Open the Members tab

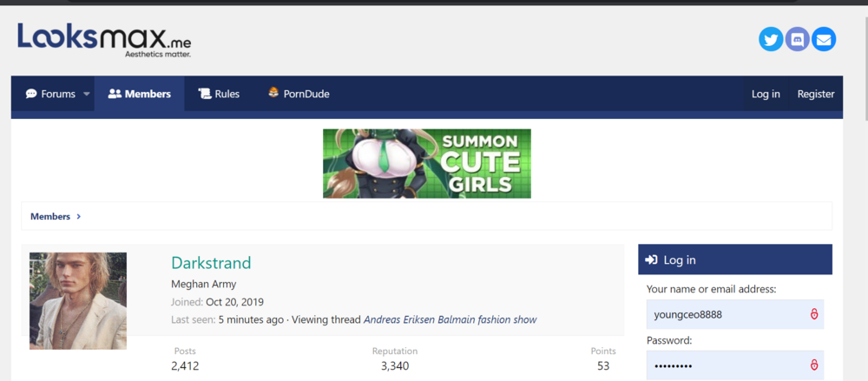point(139,94)
